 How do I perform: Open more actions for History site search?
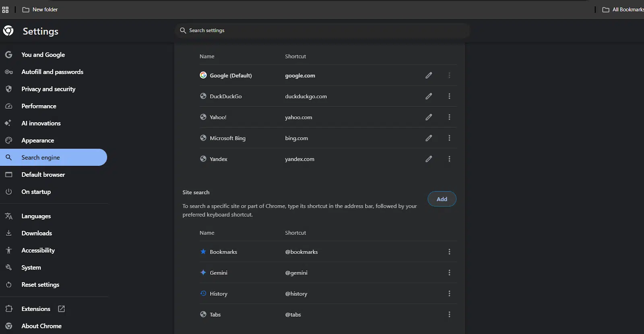[x=449, y=294]
